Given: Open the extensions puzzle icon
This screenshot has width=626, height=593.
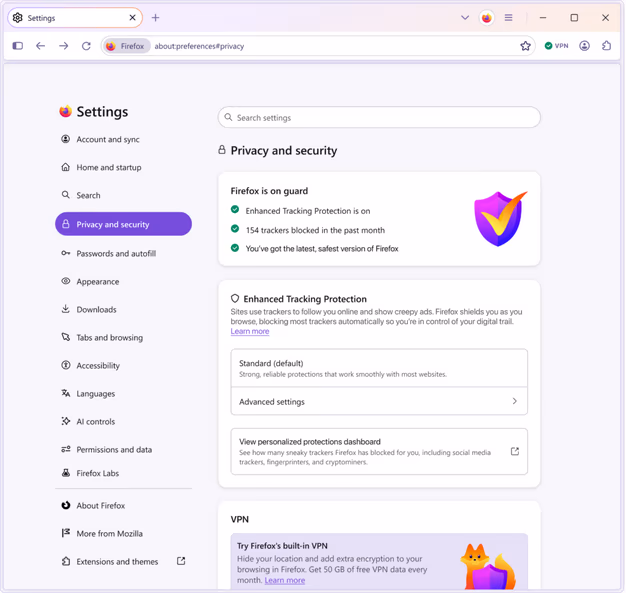Looking at the screenshot, I should (607, 46).
